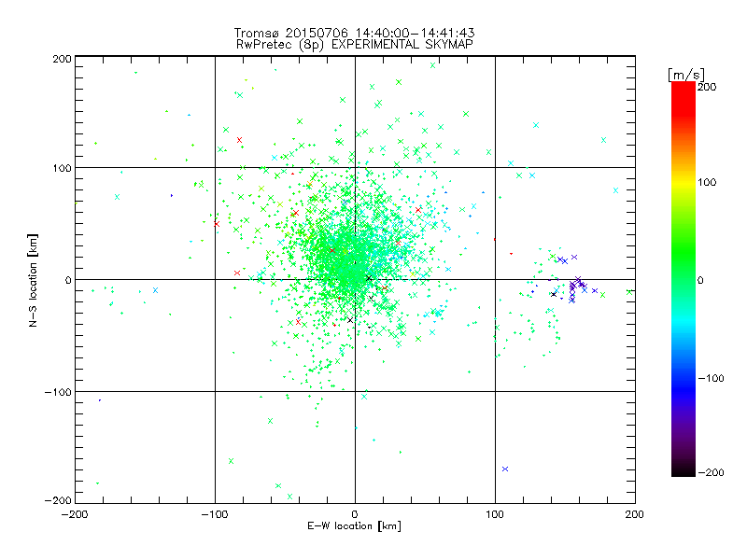Image resolution: width=747 pixels, height=560 pixels.
Task: Click the "N-S location [km]" axis label
Action: [33, 280]
